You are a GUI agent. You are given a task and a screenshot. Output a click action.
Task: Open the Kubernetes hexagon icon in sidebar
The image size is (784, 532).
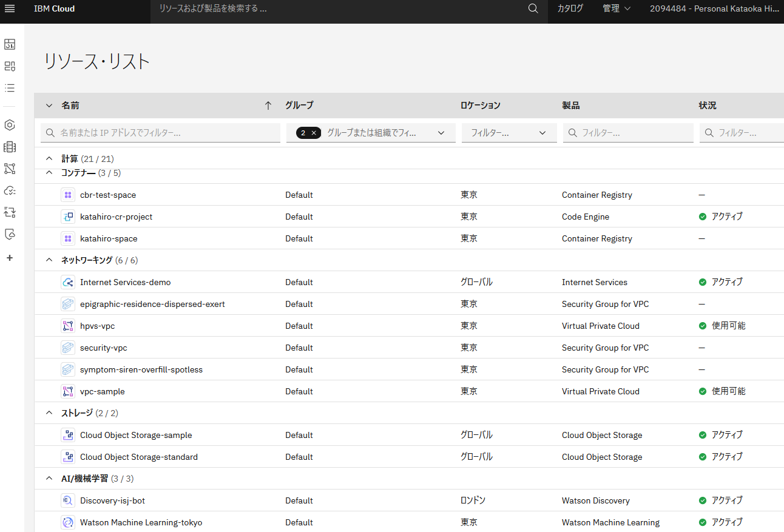10,125
